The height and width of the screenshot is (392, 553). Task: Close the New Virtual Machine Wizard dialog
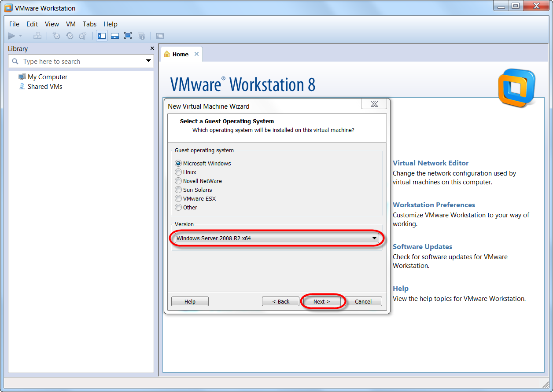(x=374, y=104)
